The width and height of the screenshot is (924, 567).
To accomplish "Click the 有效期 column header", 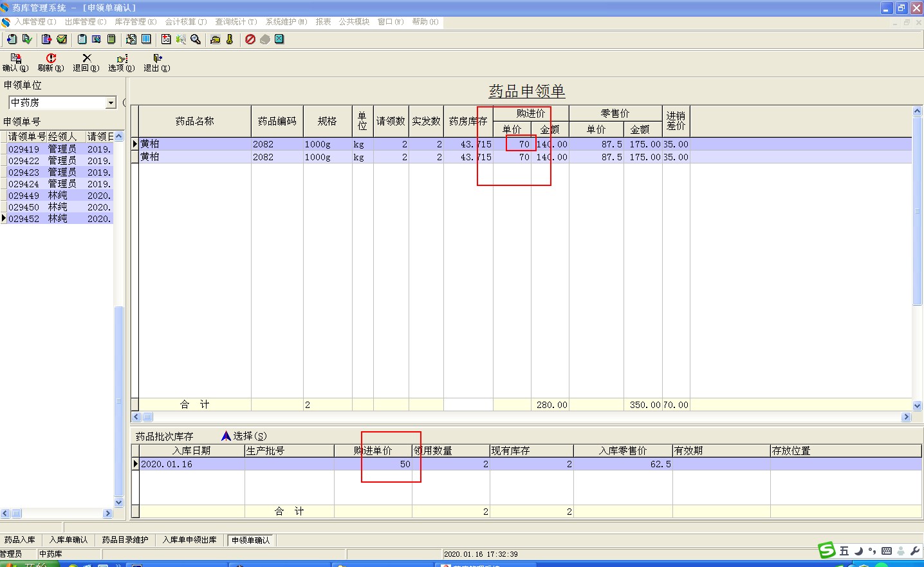I will [721, 451].
